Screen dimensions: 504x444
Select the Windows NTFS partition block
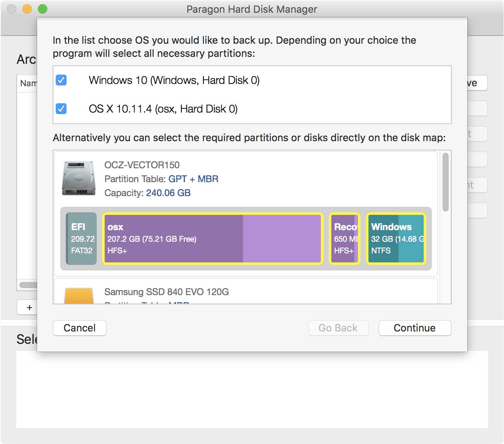(x=395, y=239)
